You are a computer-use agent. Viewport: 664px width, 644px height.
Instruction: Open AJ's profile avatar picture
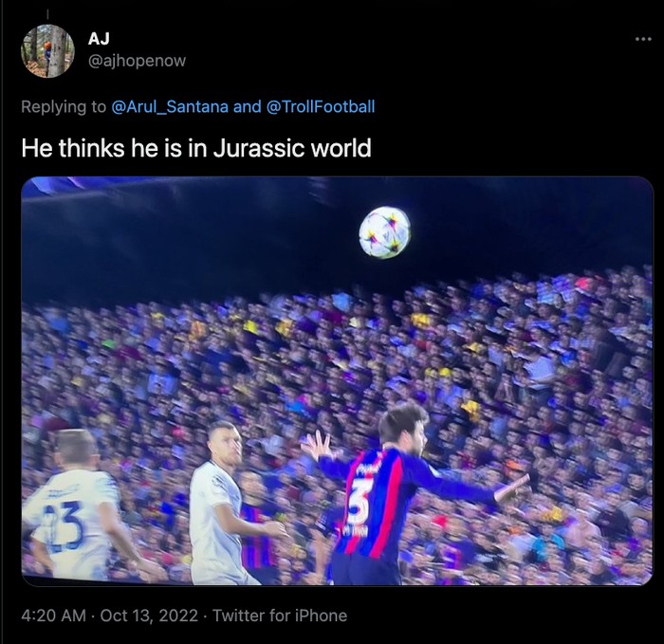click(47, 51)
